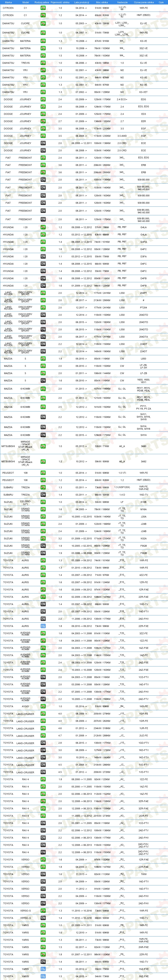Image resolution: width=168 pixels, height=980 pixels.
Task: Click the Rodzaj paliwa column header
Action: tap(41, 2)
